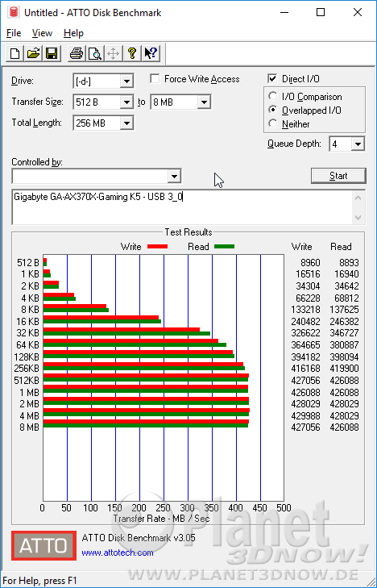Open the File menu
Screen dimensions: 377x588
tap(14, 33)
